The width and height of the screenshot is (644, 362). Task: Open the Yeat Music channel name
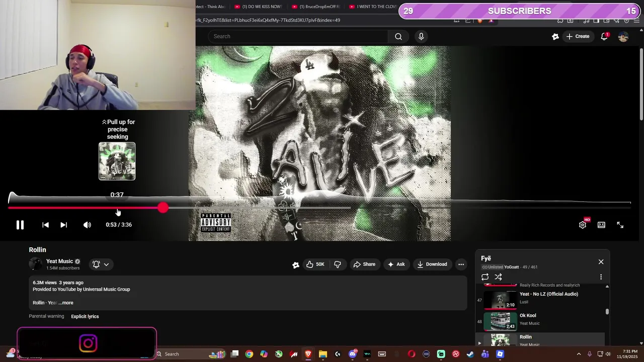59,261
